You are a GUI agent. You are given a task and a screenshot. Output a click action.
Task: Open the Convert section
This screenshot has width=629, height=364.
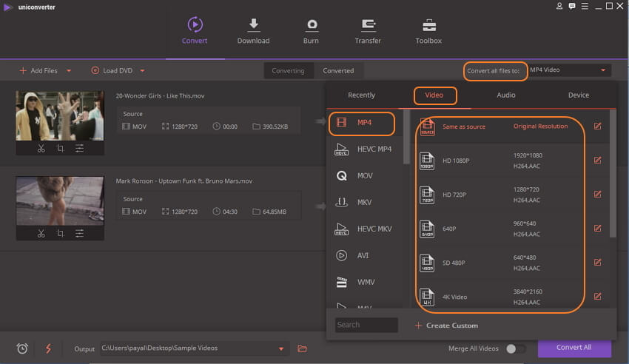pos(195,30)
